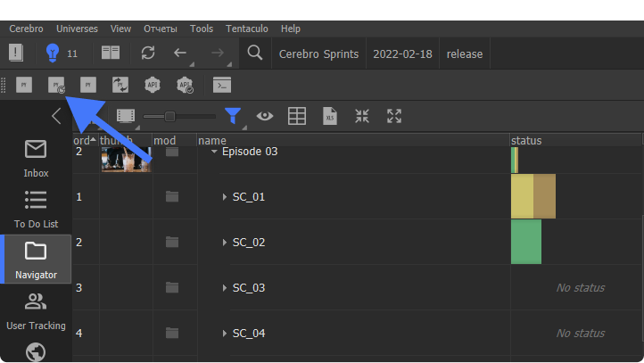The width and height of the screenshot is (644, 363).
Task: Click the API gear with checkmark icon
Action: pos(185,85)
